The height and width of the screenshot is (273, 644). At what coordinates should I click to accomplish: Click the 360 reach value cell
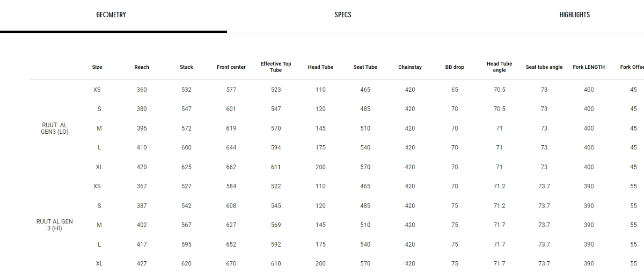click(142, 90)
